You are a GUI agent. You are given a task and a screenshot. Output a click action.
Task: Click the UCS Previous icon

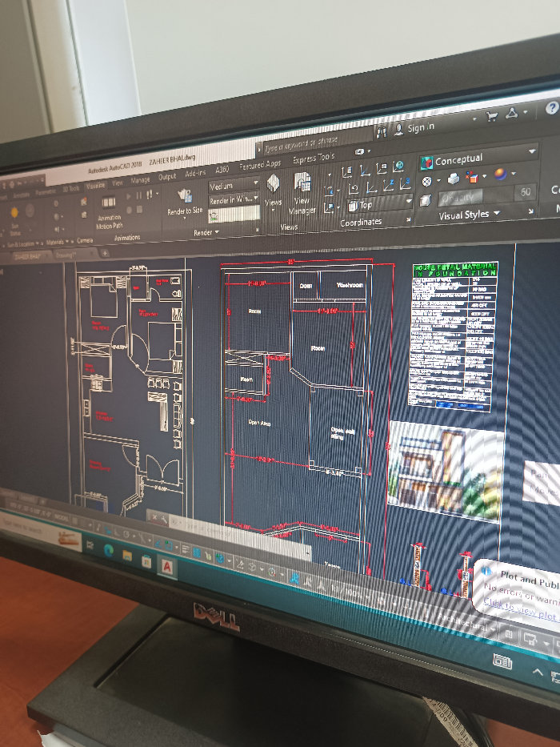click(353, 189)
